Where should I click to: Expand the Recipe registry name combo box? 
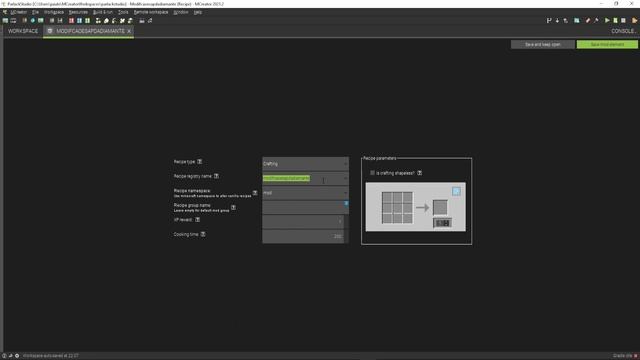345,178
